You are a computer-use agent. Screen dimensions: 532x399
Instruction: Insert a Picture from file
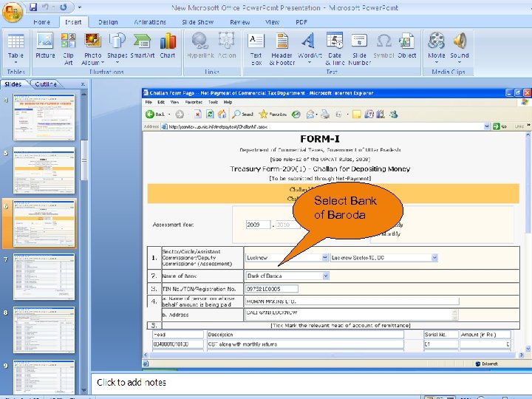click(45, 46)
